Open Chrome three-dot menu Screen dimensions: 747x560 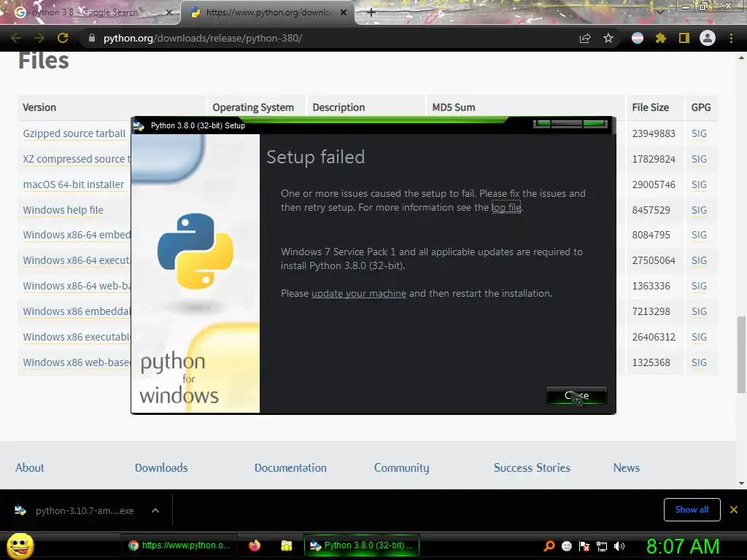click(x=731, y=38)
